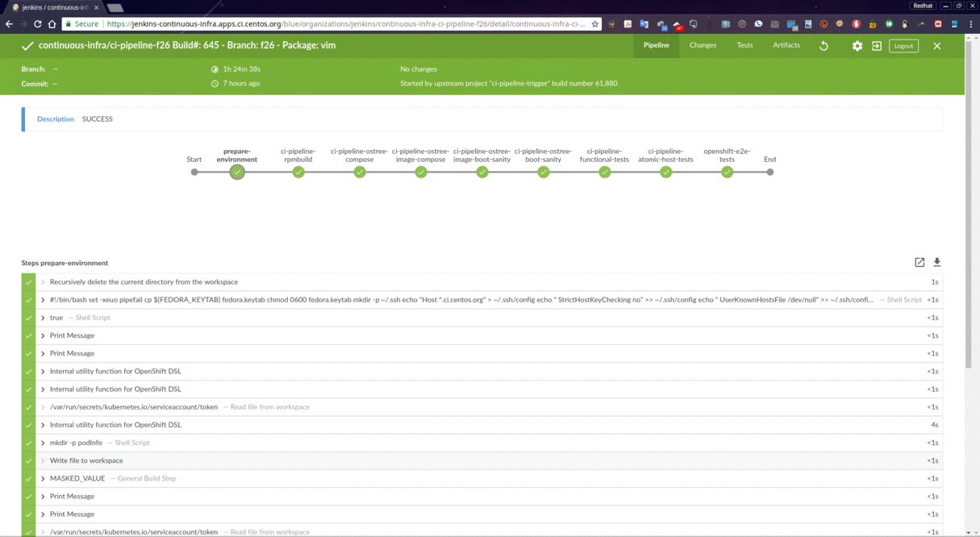Go to the browser home page

click(x=52, y=24)
